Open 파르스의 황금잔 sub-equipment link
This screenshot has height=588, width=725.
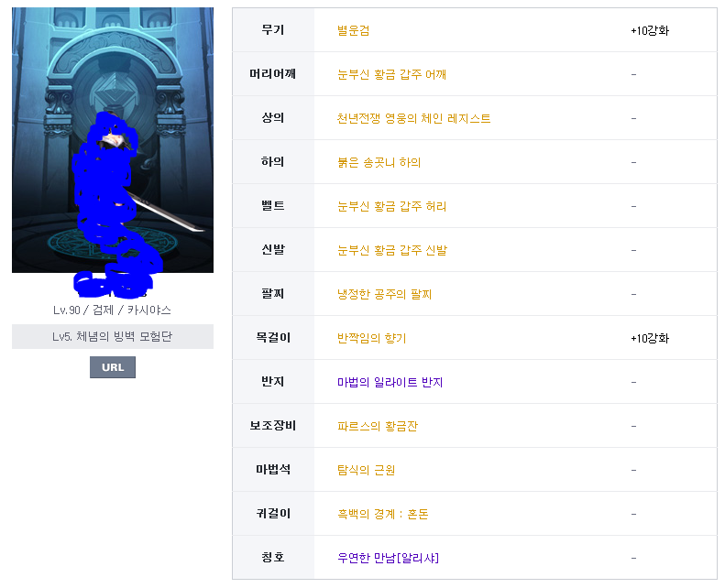click(x=378, y=426)
